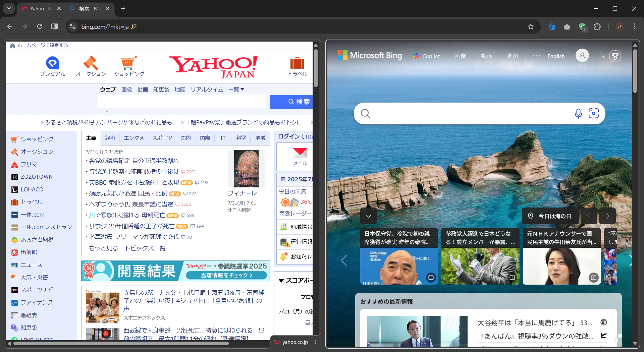Open Yahoo Shopping cart icon
The height and width of the screenshot is (352, 644).
pos(129,63)
